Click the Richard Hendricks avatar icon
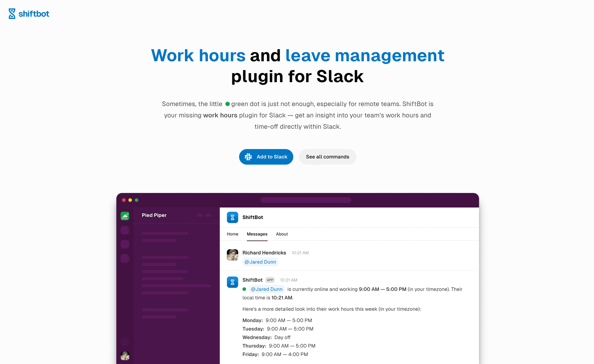 tap(233, 254)
